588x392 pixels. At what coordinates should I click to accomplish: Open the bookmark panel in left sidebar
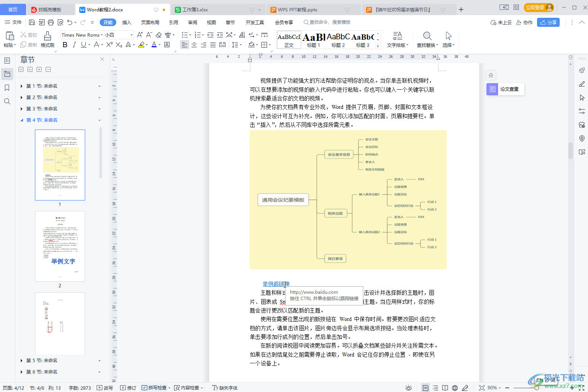(7, 88)
